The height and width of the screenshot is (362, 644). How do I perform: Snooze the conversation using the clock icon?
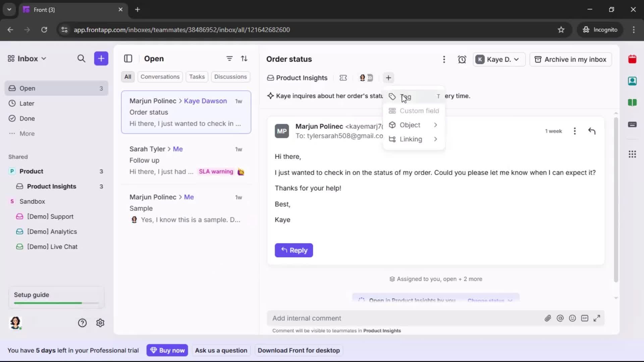462,59
